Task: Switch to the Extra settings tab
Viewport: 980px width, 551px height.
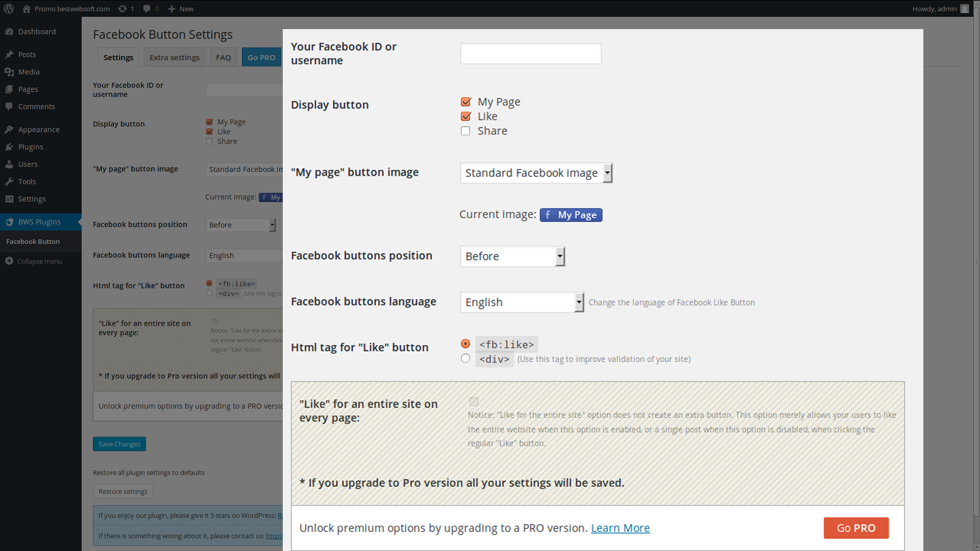Action: [175, 57]
